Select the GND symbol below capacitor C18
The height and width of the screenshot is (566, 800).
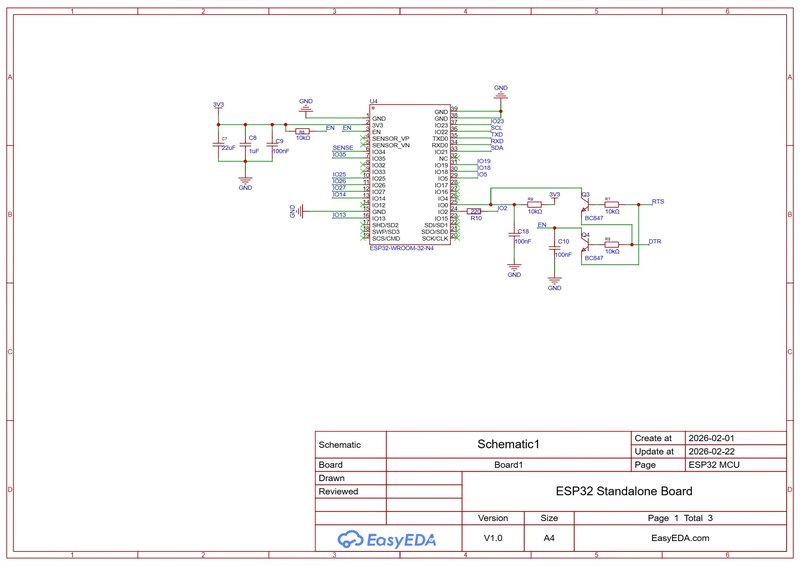[x=514, y=269]
